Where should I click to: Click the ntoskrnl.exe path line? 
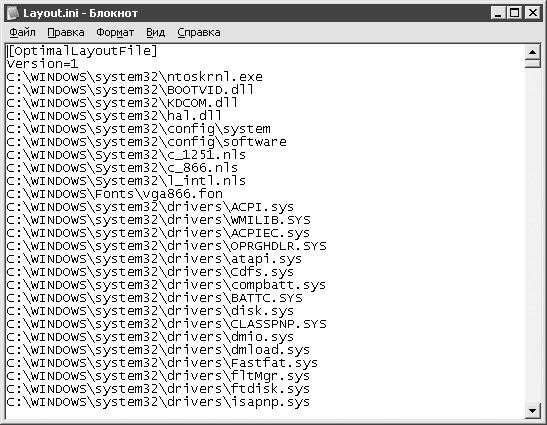(135, 77)
